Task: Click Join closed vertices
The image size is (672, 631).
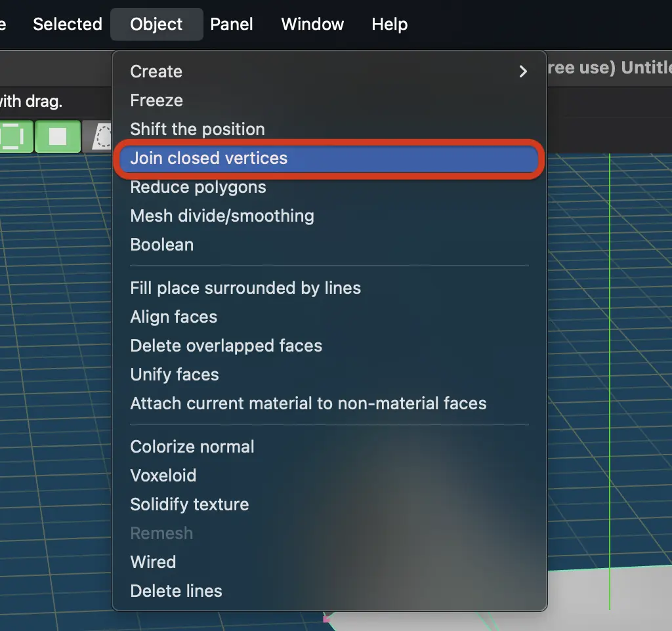Action: tap(329, 159)
